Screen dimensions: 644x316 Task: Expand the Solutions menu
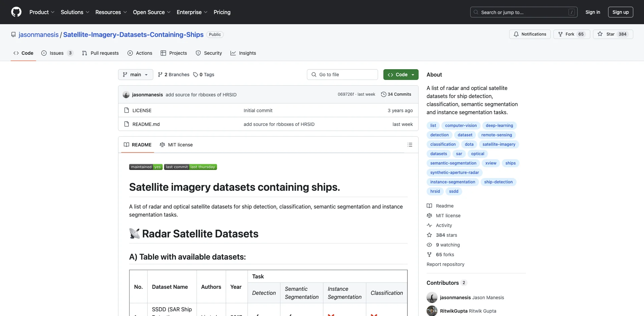point(75,12)
